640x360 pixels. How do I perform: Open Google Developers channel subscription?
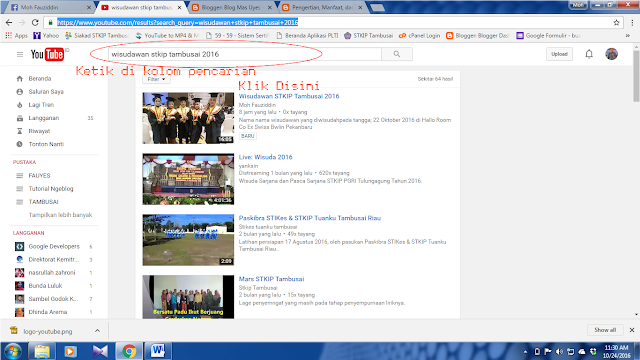pyautogui.click(x=55, y=246)
